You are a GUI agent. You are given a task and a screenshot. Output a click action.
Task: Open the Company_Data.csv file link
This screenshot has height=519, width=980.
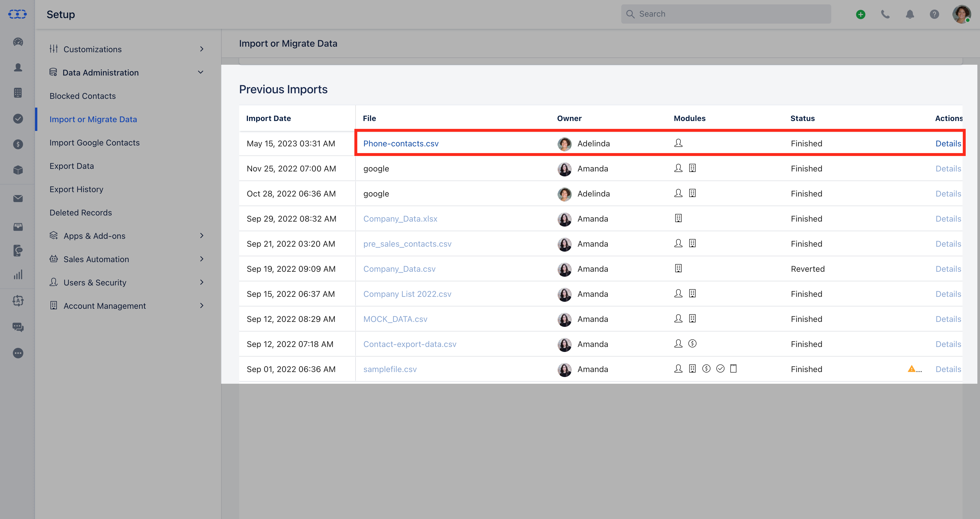pos(399,269)
